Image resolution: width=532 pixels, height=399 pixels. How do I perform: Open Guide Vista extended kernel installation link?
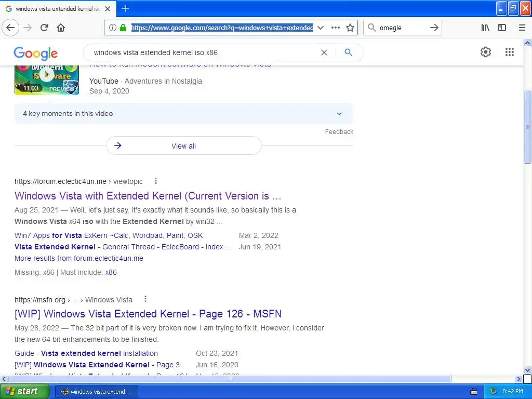86,353
